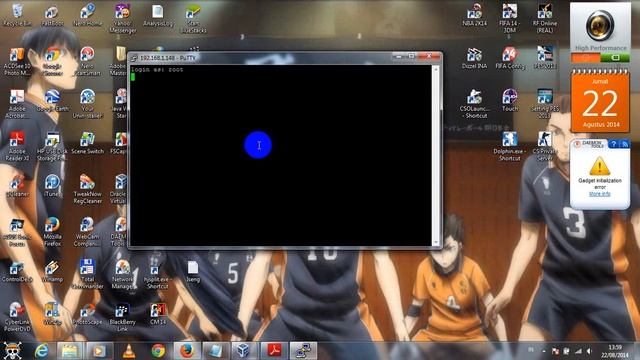Select the Scene Switch desktop shortcut
Viewport: 640px width, 360px height.
(87, 143)
